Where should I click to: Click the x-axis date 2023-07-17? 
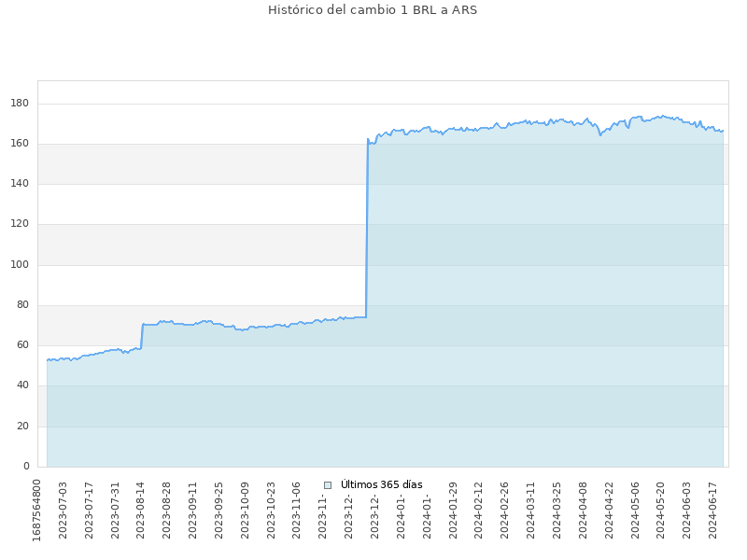coord(89,511)
